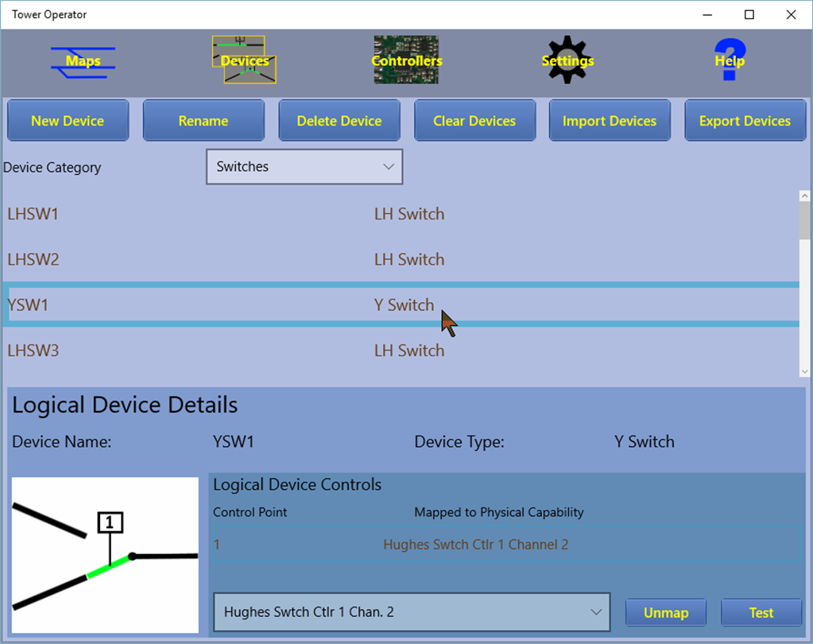Click the LH Switch type in LHSW3 row

(x=409, y=351)
